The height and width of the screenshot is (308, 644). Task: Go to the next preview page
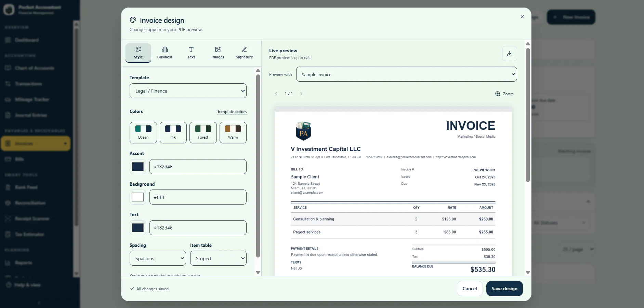(x=301, y=94)
